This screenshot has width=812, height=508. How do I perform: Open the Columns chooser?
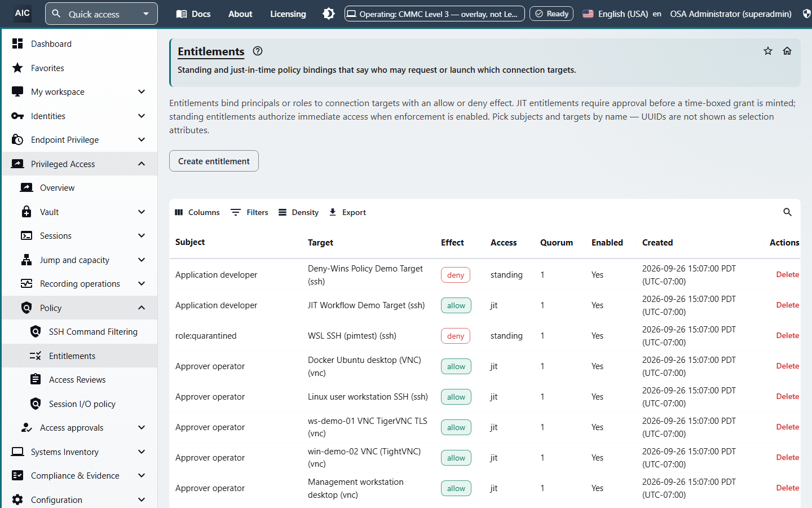[197, 212]
